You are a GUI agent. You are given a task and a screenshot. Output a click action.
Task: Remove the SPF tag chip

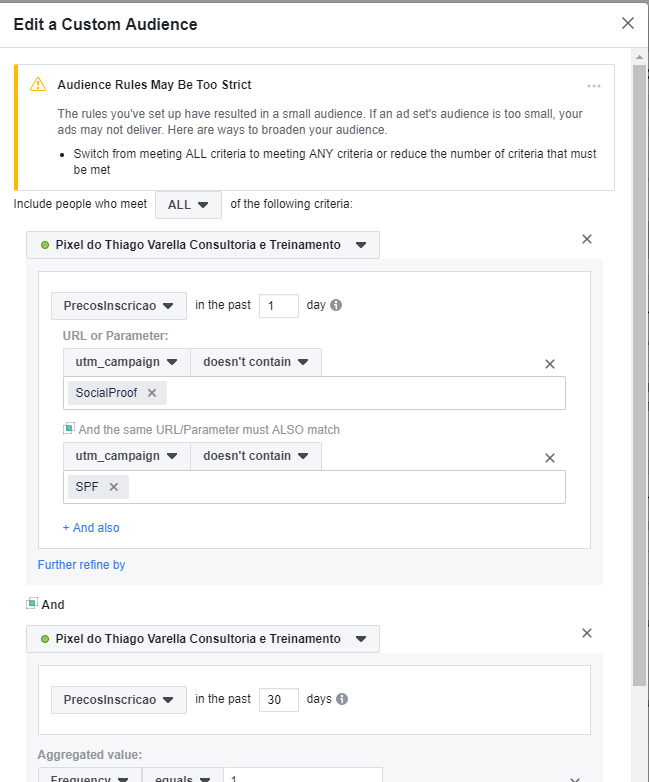tap(113, 487)
